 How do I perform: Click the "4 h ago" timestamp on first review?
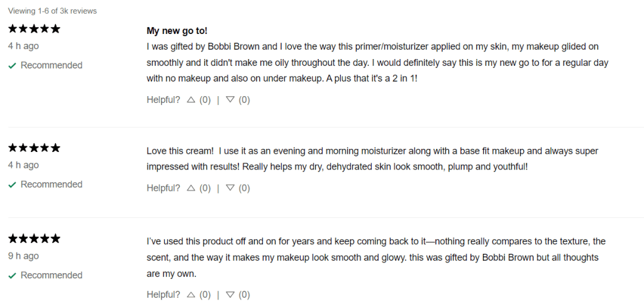23,46
